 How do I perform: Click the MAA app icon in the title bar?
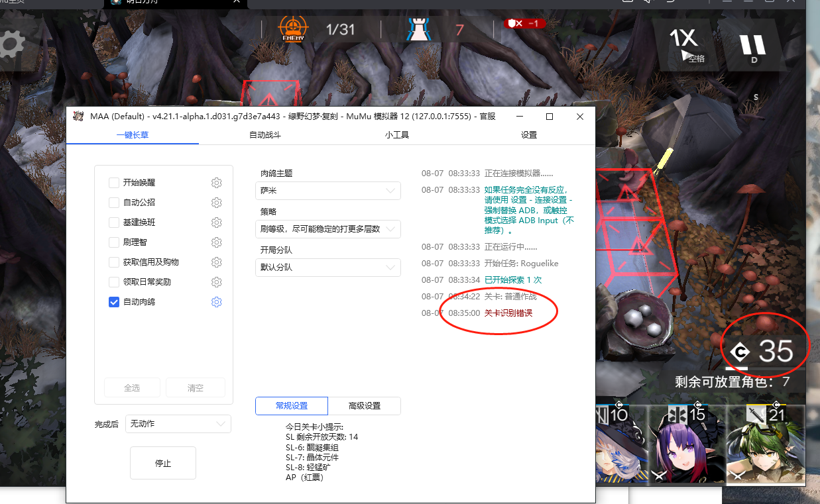pyautogui.click(x=80, y=116)
